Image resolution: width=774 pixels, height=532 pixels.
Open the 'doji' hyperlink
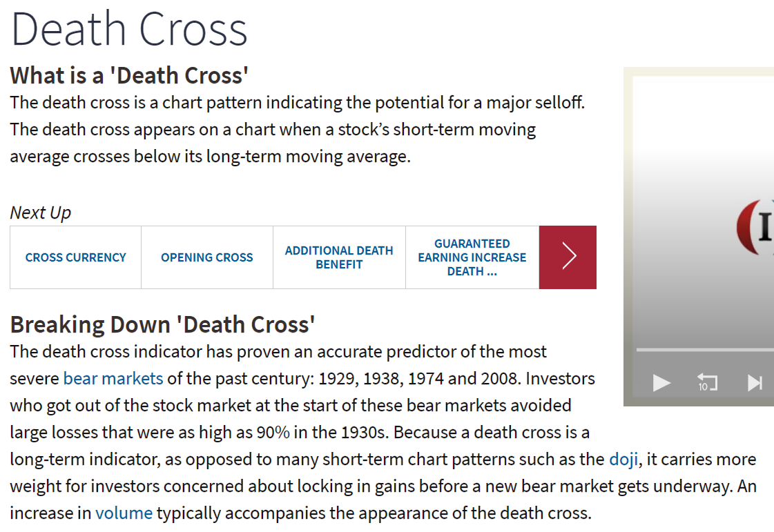[x=623, y=460]
